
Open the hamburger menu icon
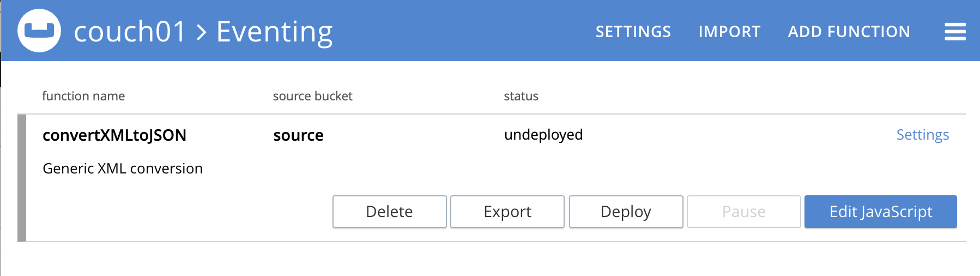tap(955, 32)
